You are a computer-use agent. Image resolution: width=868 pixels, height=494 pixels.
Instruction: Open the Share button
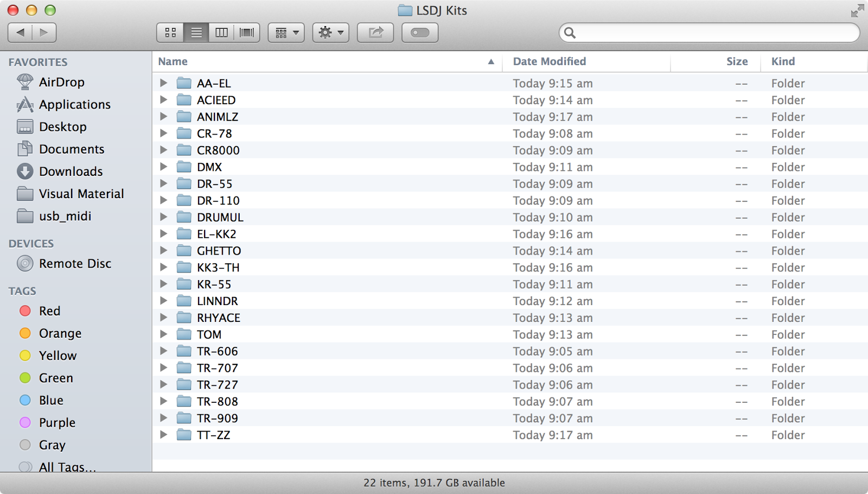tap(375, 33)
